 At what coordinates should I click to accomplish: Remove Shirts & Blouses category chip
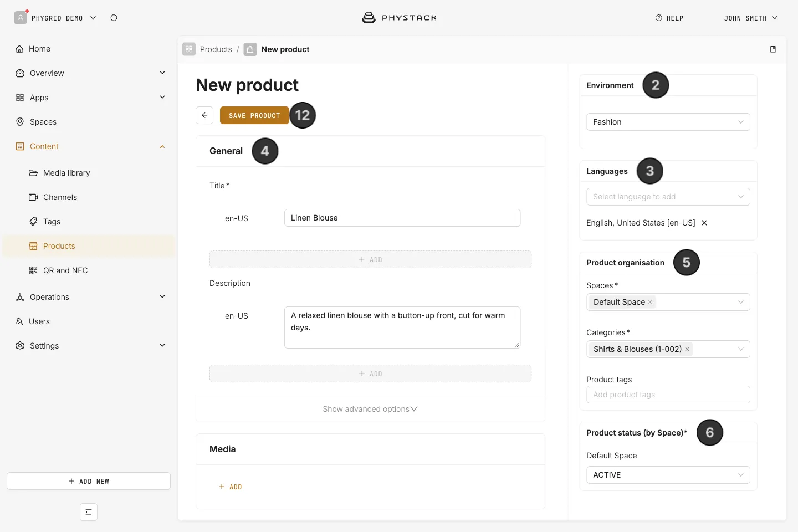click(687, 349)
